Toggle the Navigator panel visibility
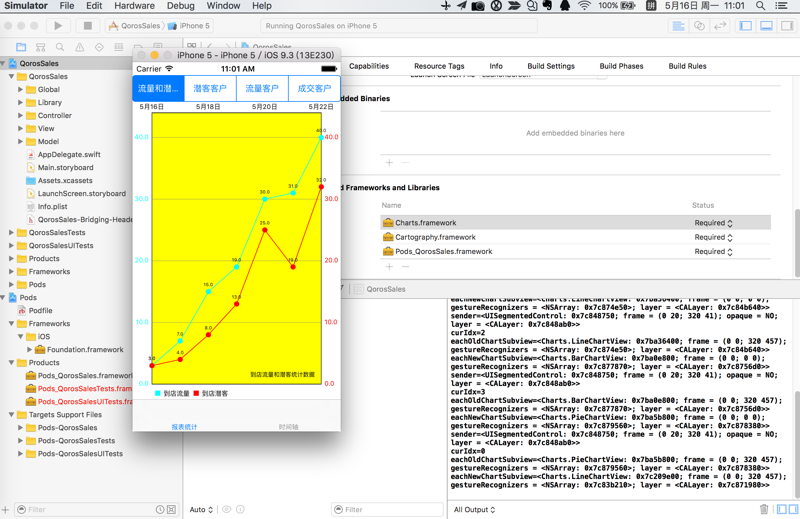This screenshot has width=800, height=519. click(746, 26)
